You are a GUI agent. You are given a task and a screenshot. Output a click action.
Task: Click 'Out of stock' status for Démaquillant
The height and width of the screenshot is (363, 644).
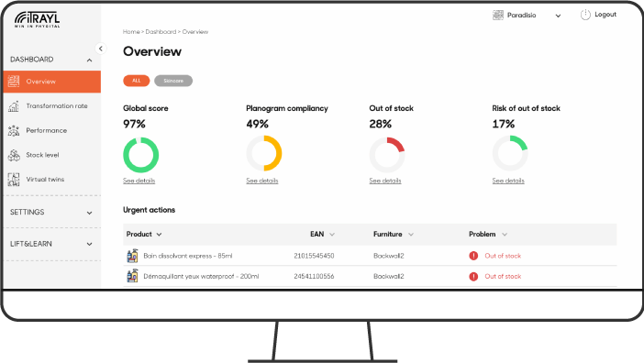tap(503, 276)
